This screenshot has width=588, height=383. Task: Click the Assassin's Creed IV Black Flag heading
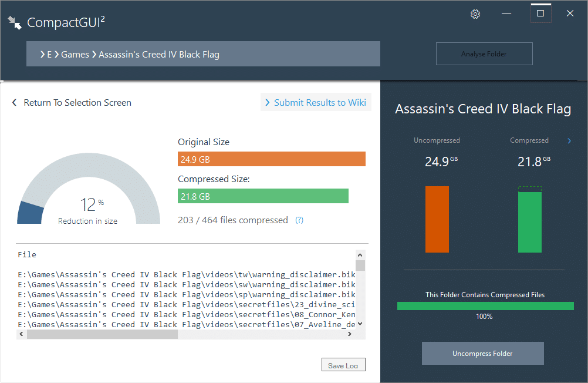pos(483,109)
